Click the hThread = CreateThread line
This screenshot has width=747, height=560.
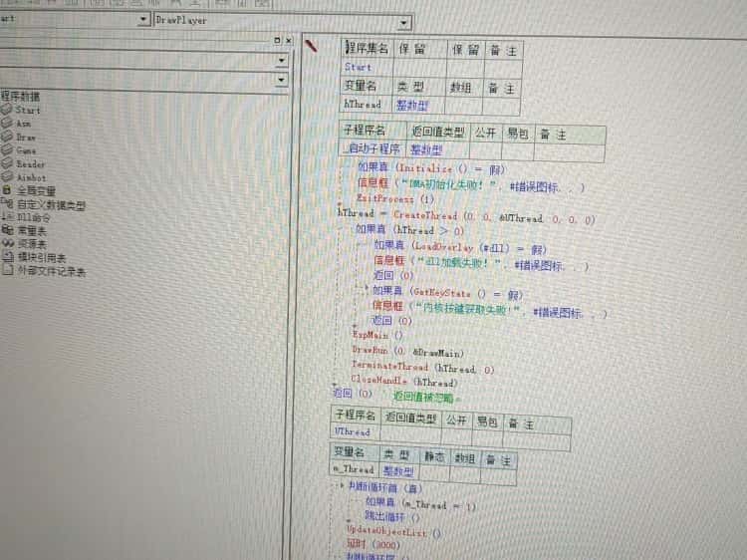coord(466,216)
